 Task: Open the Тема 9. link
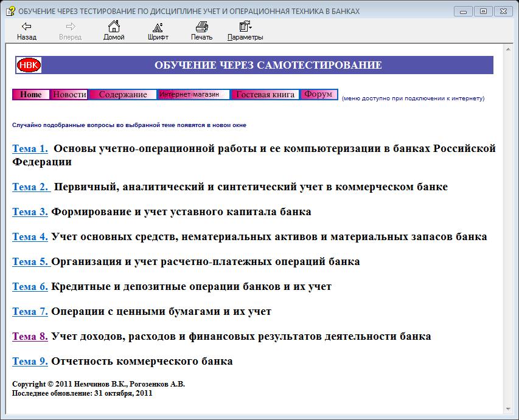(30, 362)
